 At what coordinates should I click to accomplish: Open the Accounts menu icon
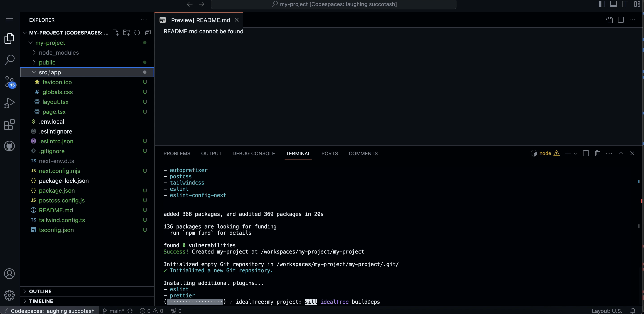[9, 274]
